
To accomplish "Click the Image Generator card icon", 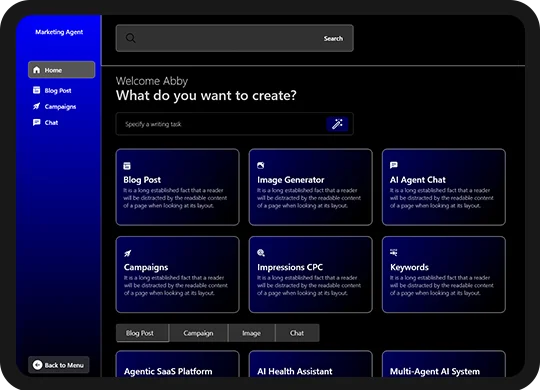I will tap(261, 165).
